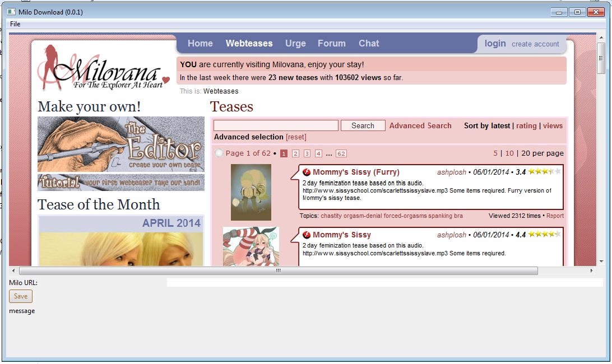Select current page 1 indicator
Viewport: 612px width, 364px height.
284,153
